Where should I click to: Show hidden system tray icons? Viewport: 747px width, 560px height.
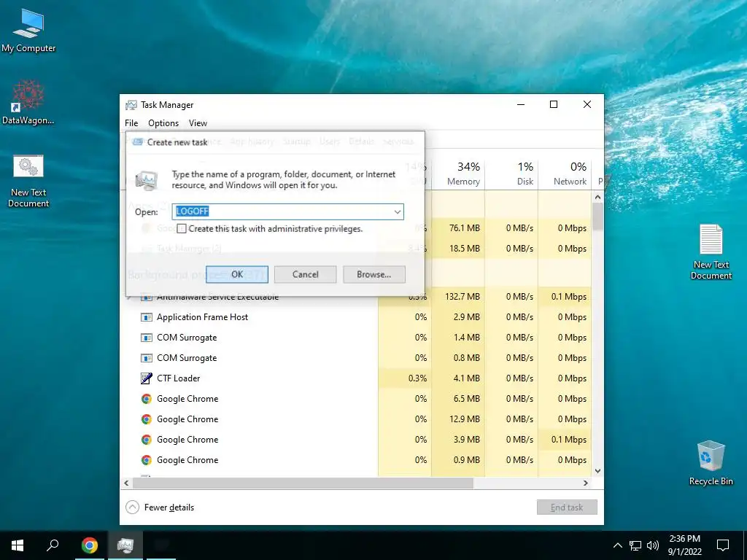point(617,545)
